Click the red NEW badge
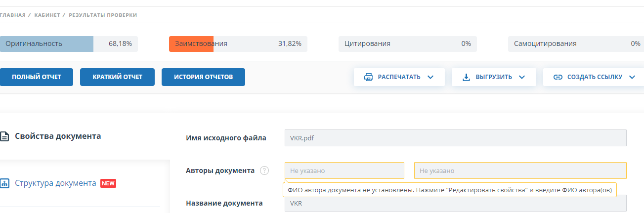The width and height of the screenshot is (644, 213). click(108, 183)
